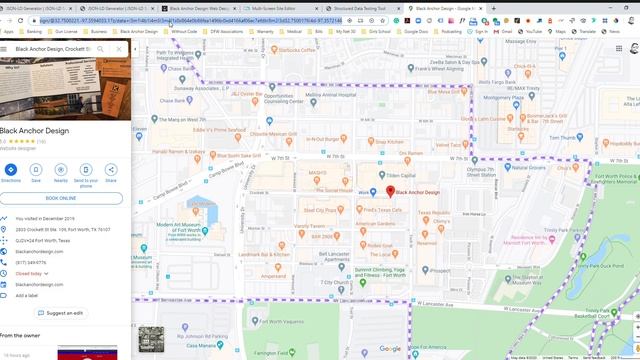Screen dimensions: 640x360
Task: Click the Directions icon for Black Anchor Design
Action: pos(11,169)
